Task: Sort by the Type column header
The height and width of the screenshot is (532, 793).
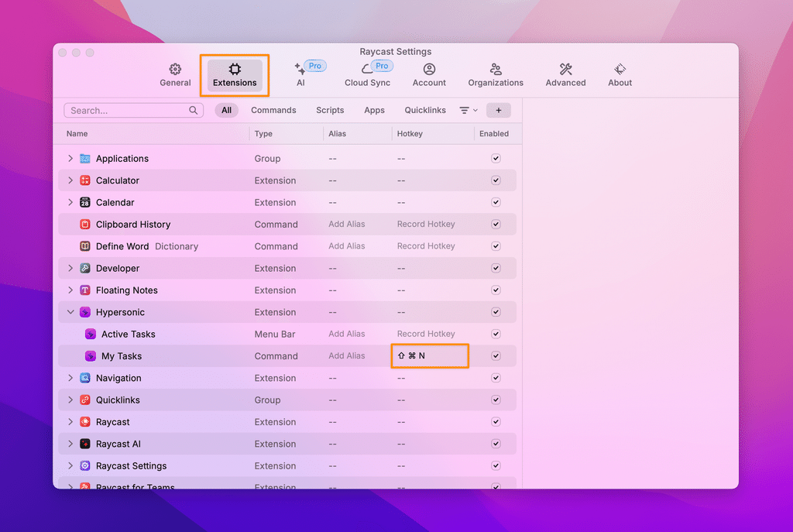Action: coord(263,133)
